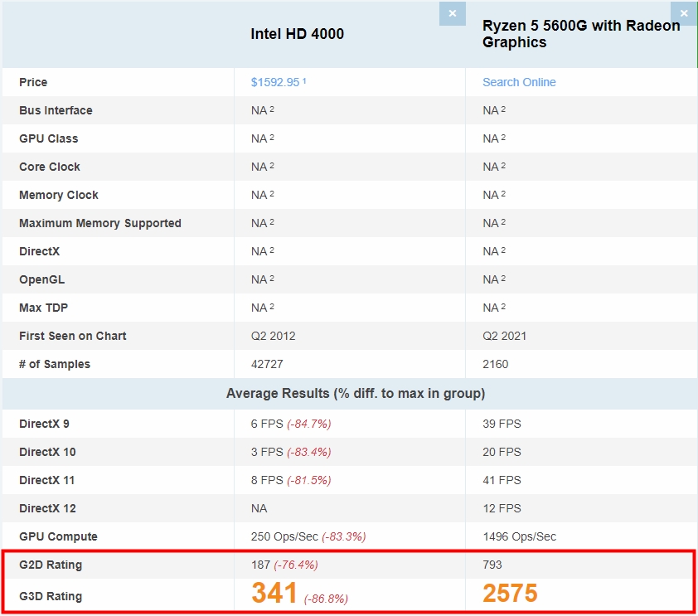
Task: Click the (-86.8%) difference beside 341
Action: click(326, 599)
